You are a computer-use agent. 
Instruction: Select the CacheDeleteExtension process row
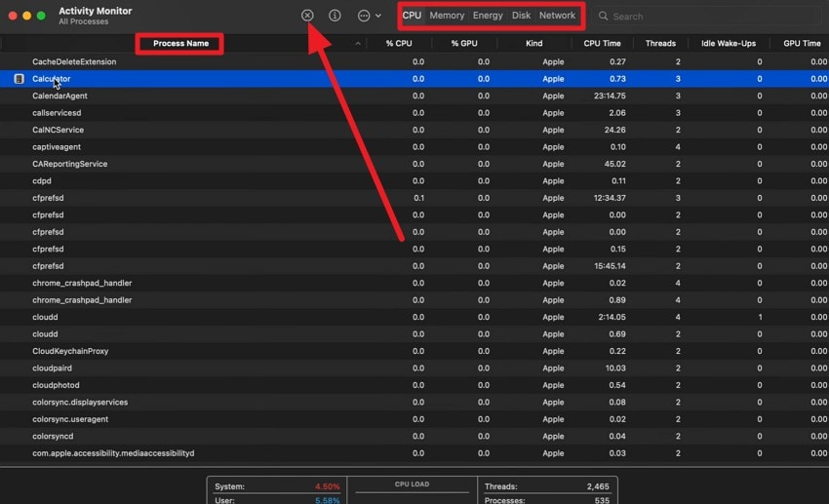tap(414, 61)
